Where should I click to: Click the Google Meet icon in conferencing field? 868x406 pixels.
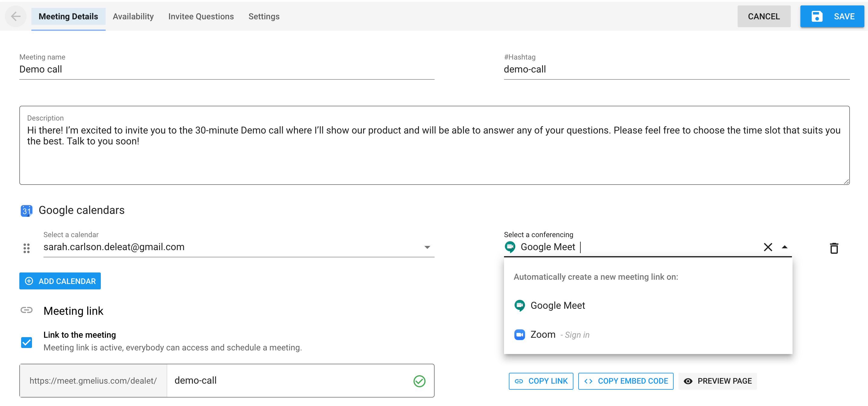coord(510,247)
